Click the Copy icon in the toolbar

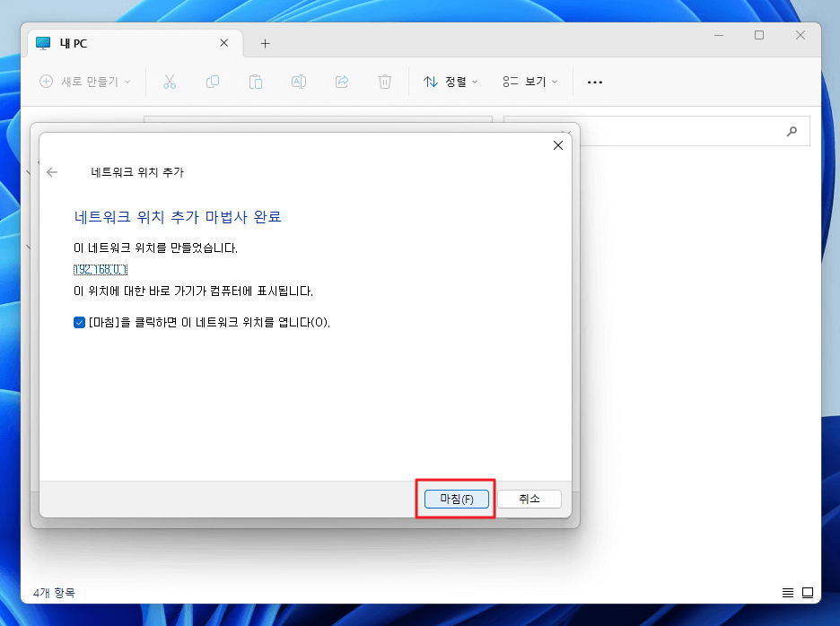(x=213, y=82)
